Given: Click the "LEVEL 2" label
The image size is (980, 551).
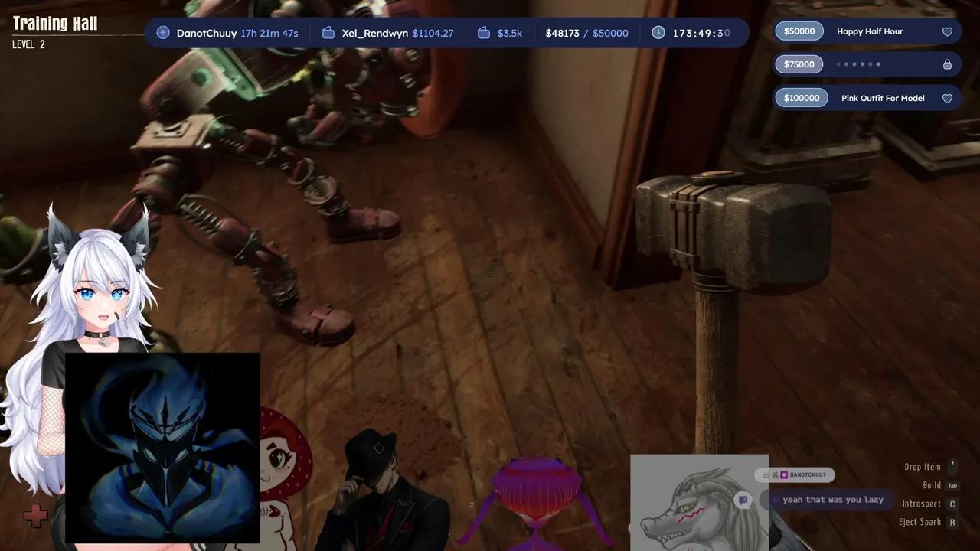Looking at the screenshot, I should tap(28, 44).
